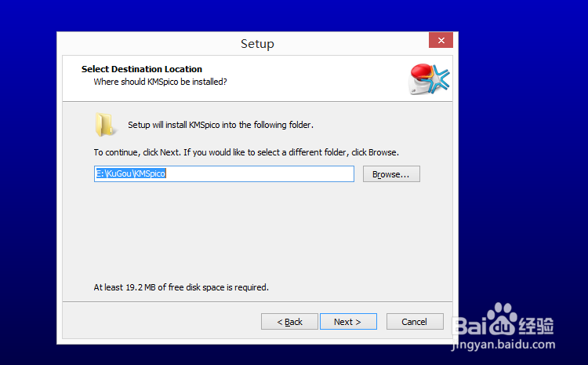The width and height of the screenshot is (588, 365).
Task: Go back with the < Back button
Action: pyautogui.click(x=289, y=322)
